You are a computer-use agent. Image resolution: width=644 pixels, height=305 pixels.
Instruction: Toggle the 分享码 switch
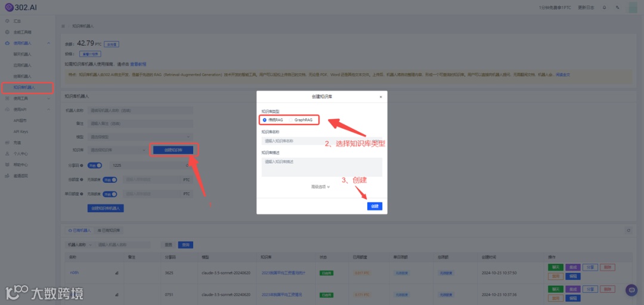point(96,166)
